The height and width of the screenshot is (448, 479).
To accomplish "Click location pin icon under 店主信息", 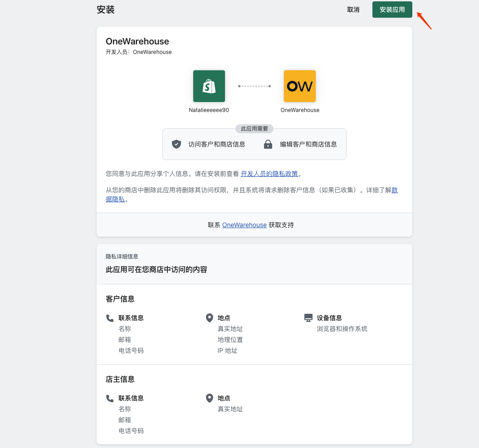I will click(209, 398).
